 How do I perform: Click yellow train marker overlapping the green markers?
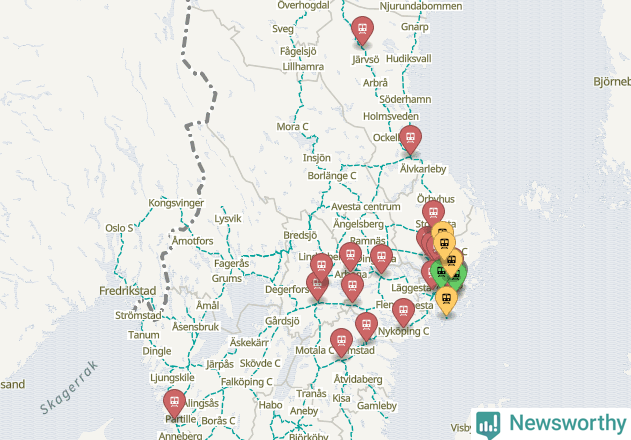pos(452,261)
